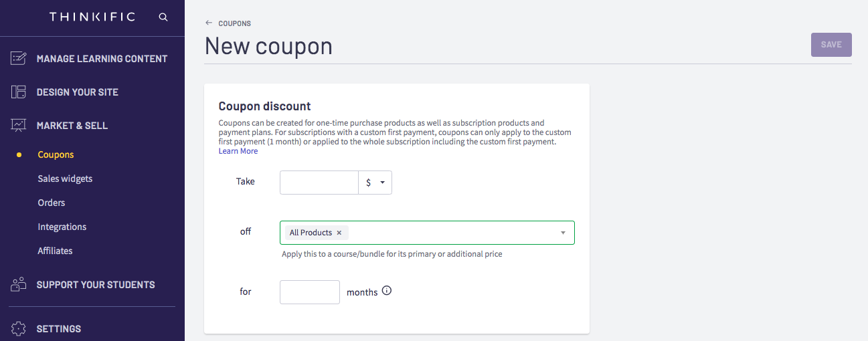
Task: Click the Market & Sell chart icon
Action: [x=19, y=126]
